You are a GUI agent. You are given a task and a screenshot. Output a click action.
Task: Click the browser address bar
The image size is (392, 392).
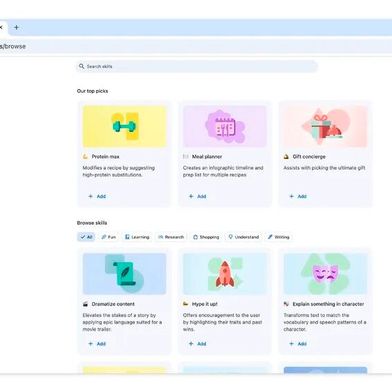(x=196, y=46)
